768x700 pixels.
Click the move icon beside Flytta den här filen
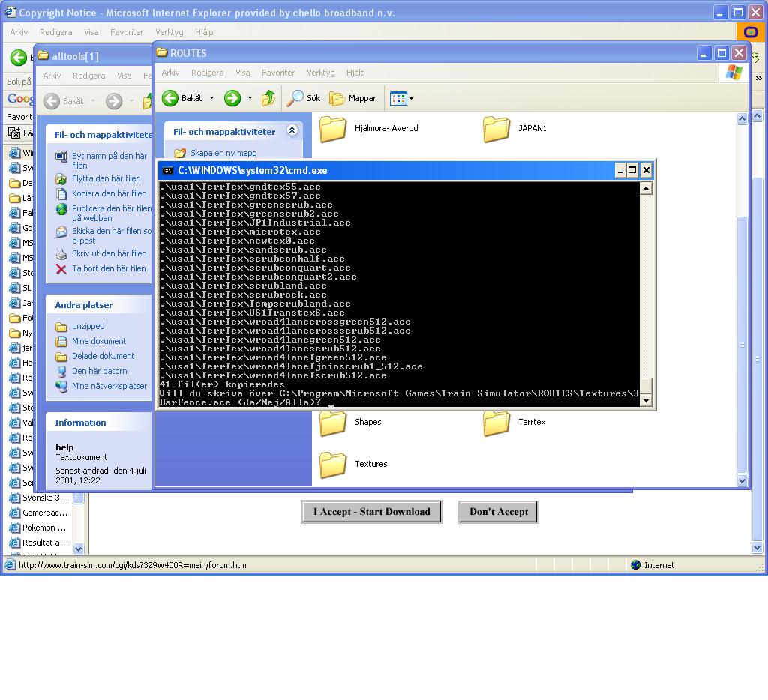(61, 178)
